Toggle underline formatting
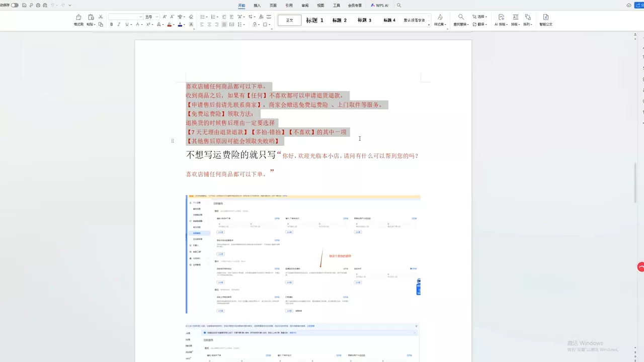This screenshot has width=644, height=362. [126, 24]
